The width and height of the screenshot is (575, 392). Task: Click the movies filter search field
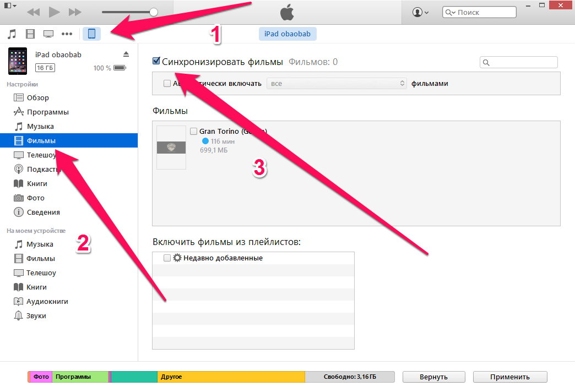tap(518, 62)
